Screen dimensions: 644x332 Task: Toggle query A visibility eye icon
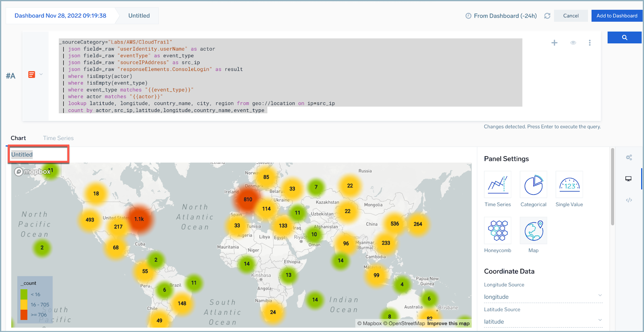point(573,43)
